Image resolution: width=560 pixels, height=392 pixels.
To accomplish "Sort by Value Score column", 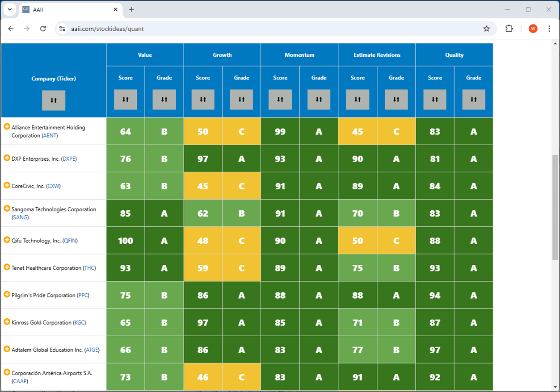I will (126, 100).
